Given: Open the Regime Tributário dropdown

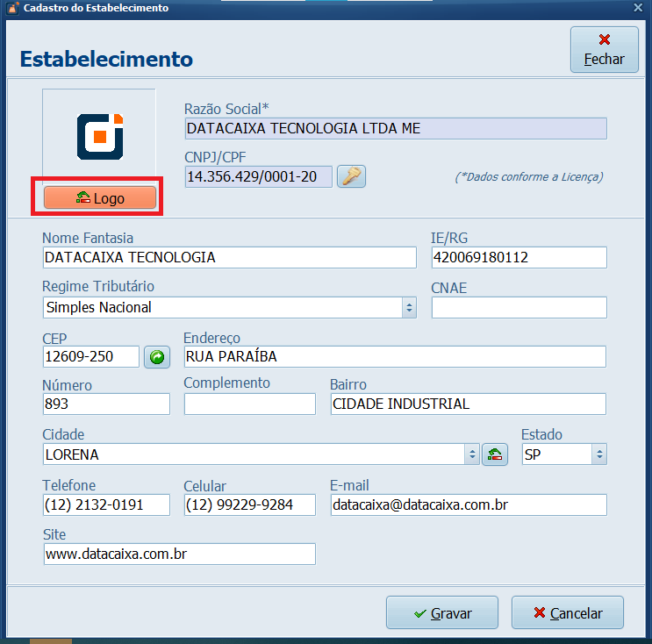Looking at the screenshot, I should (x=409, y=308).
